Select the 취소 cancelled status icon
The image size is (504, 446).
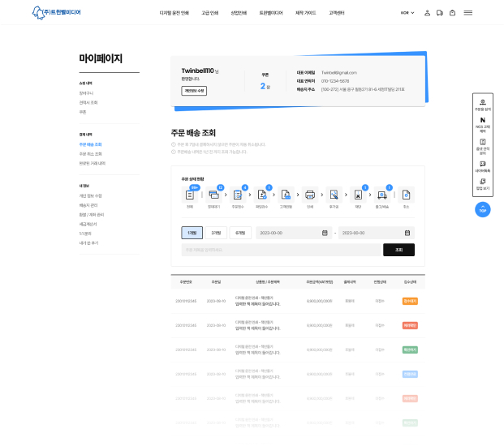coord(406,195)
